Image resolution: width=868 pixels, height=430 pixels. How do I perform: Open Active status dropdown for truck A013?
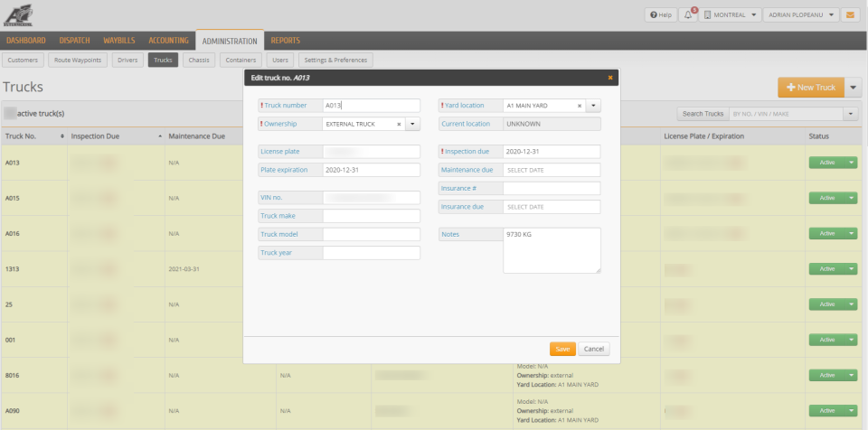(x=852, y=162)
